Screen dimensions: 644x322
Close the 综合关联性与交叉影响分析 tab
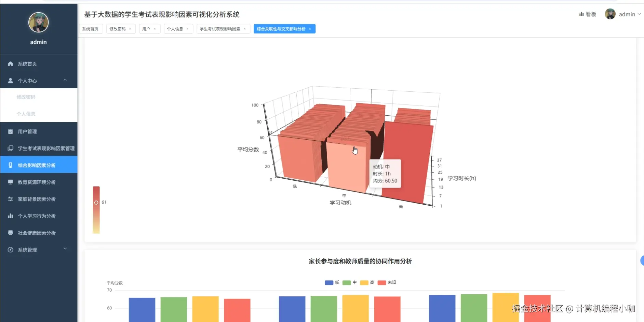click(310, 29)
